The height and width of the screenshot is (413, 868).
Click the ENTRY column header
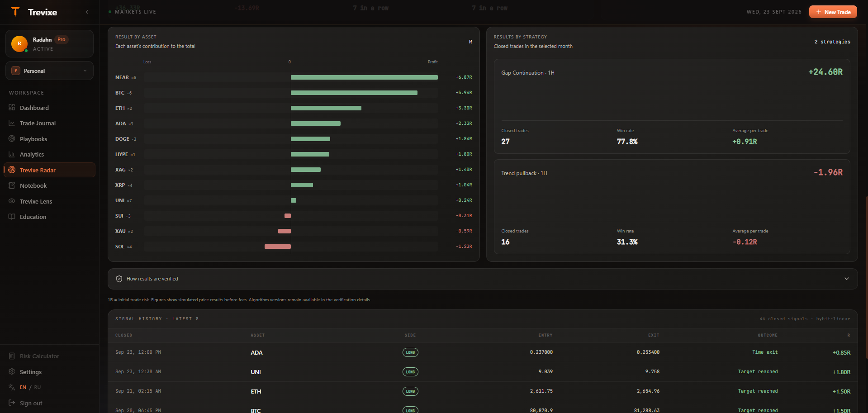point(545,335)
